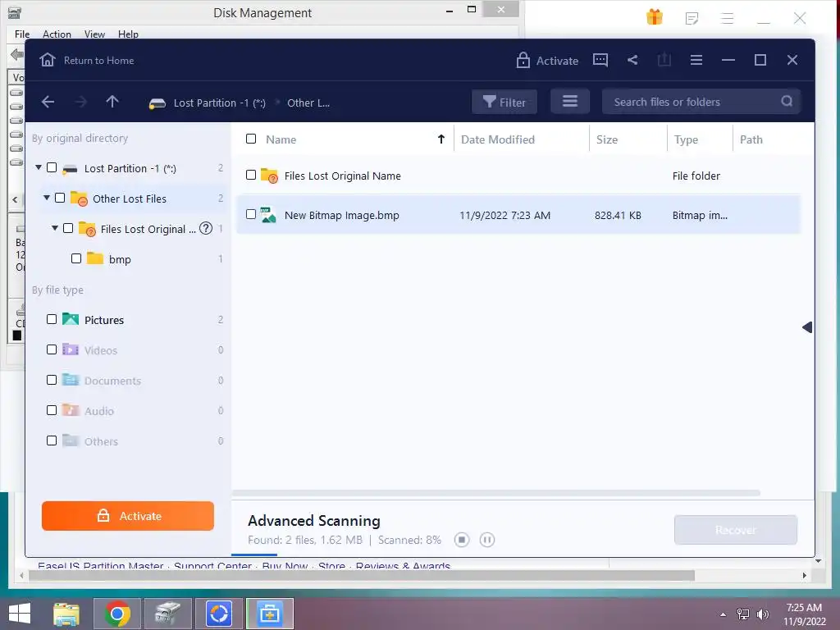Screen dimensions: 840x630
Task: Open Google Chrome from the taskbar
Action: click(x=117, y=614)
